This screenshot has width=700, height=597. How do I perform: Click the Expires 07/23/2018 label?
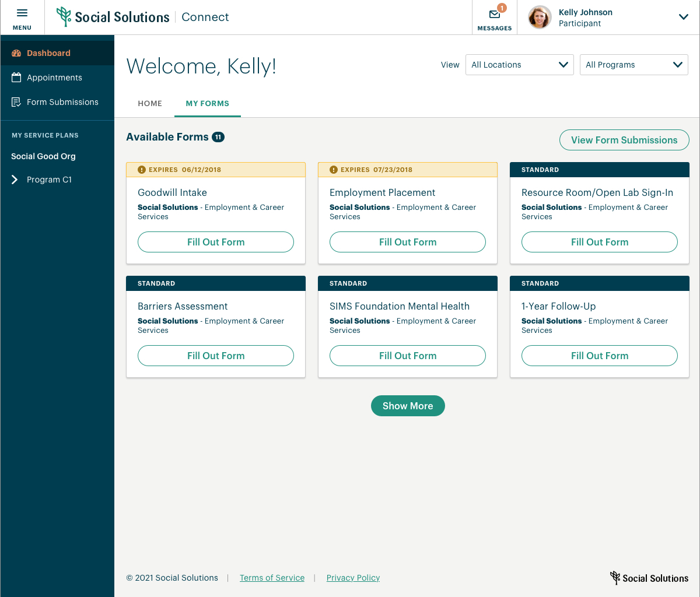pyautogui.click(x=376, y=170)
